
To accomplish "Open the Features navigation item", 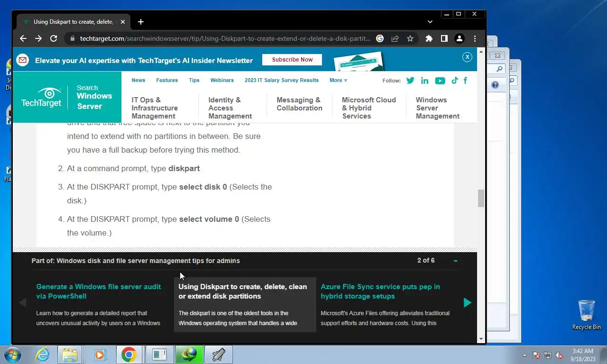I will pyautogui.click(x=167, y=80).
